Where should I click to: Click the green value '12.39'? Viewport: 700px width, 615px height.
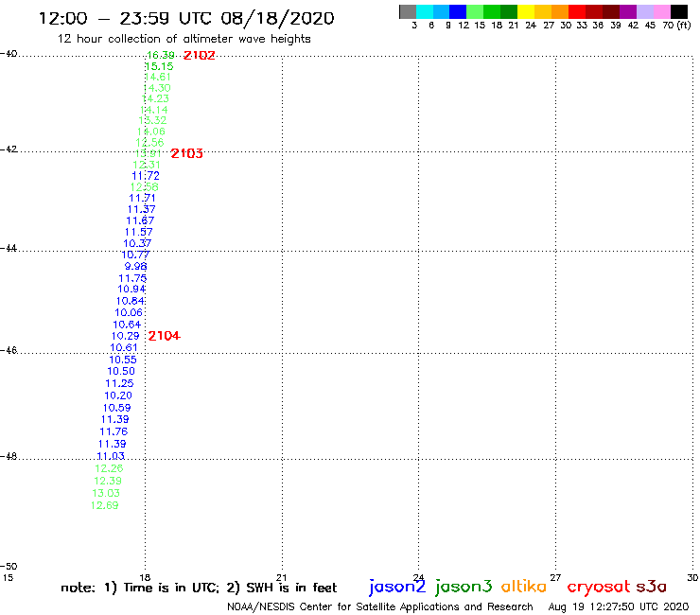(x=108, y=481)
